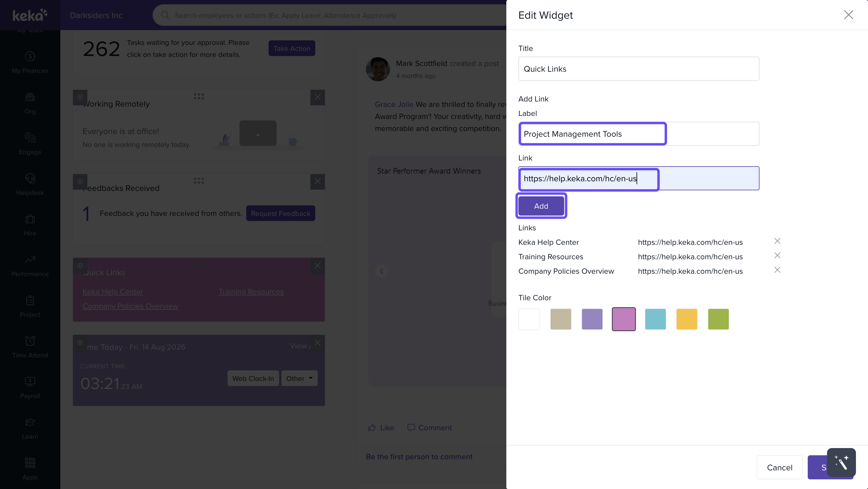Click the Link URL input field
This screenshot has height=489, width=868.
pos(639,178)
